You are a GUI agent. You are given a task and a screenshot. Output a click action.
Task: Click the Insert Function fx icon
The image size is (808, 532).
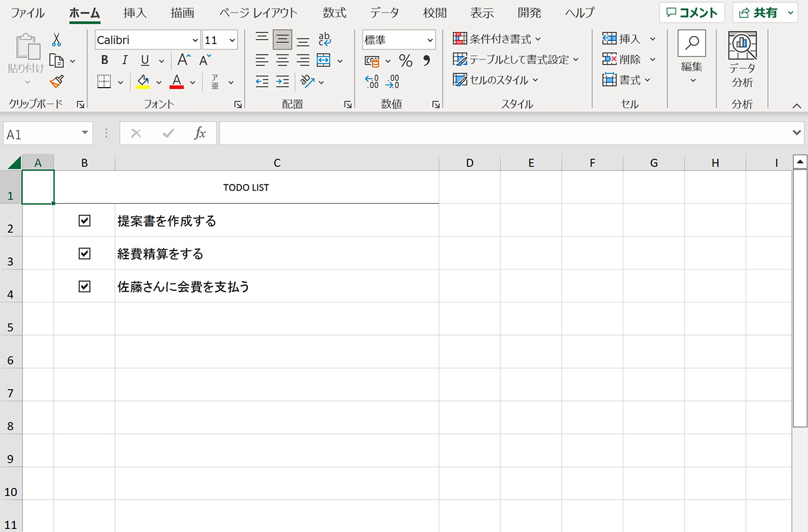[200, 133]
